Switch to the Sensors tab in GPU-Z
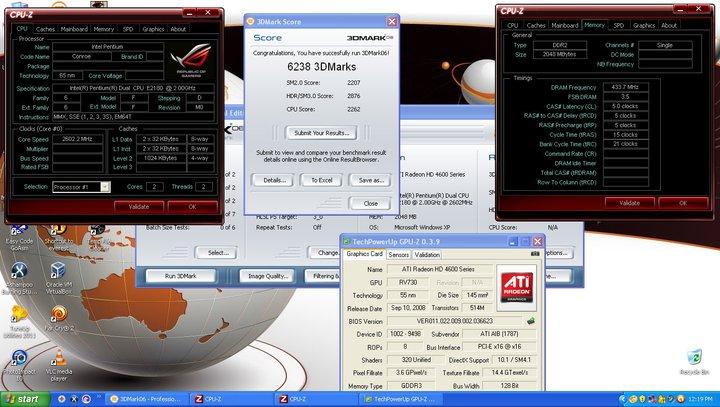Screen dimensions: 720x407 399,254
